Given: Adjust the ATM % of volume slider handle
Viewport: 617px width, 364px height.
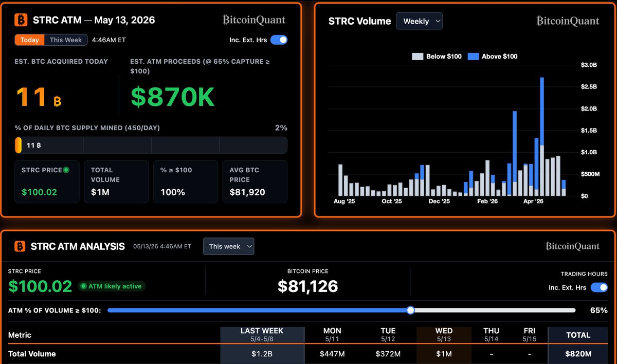Looking at the screenshot, I should click(410, 310).
